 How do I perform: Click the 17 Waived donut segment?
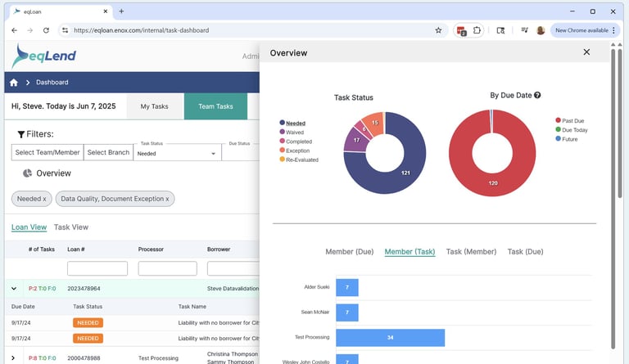(355, 141)
